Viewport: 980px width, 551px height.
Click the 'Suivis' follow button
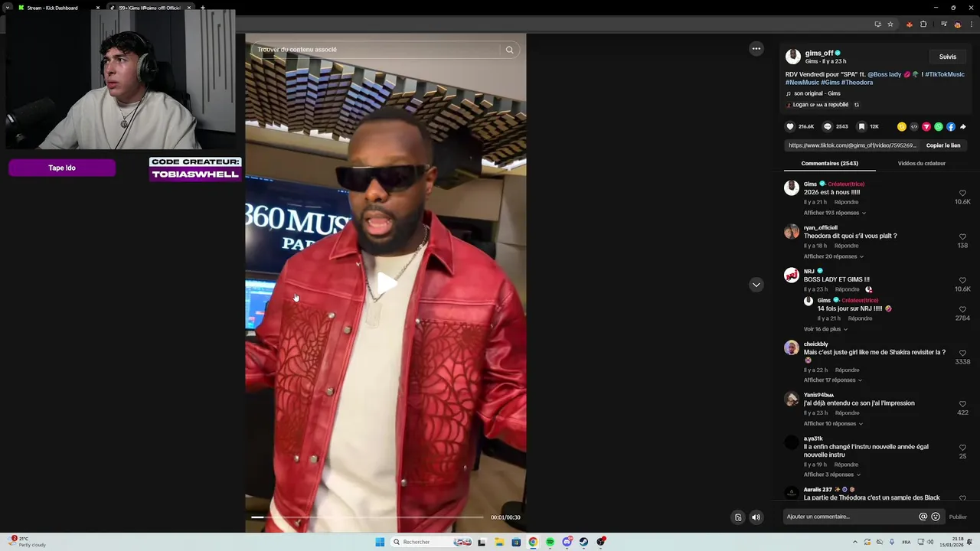point(948,57)
